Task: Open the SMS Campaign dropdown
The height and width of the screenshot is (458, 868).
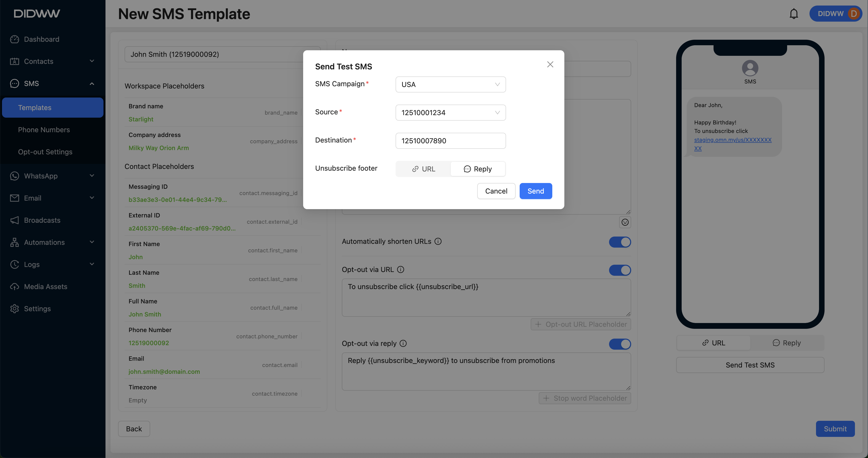Action: tap(450, 84)
